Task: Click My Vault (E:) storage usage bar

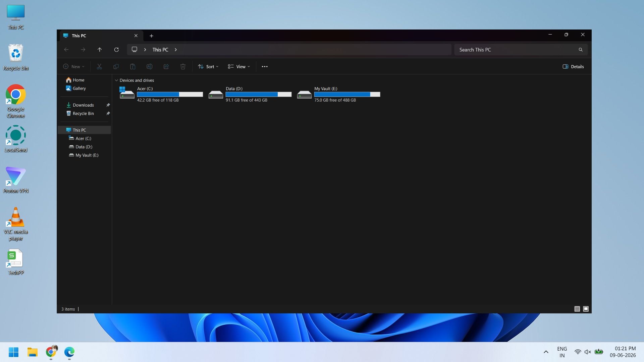Action: [347, 95]
